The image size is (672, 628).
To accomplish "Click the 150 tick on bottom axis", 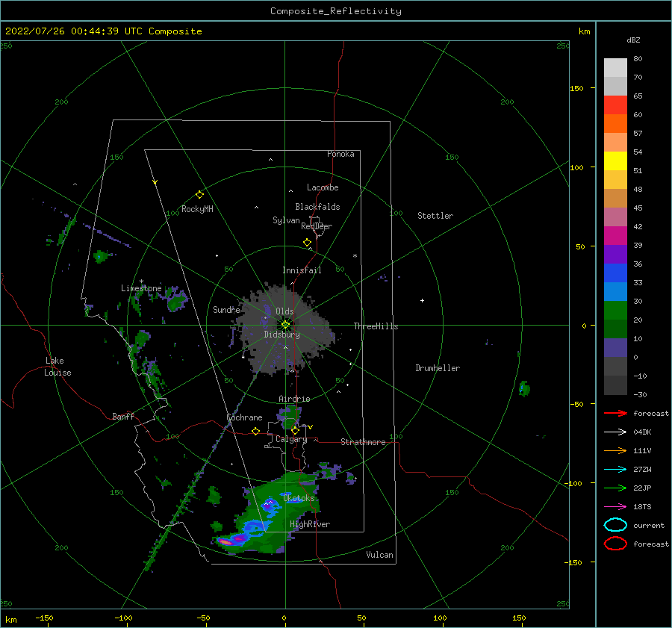I will (519, 618).
